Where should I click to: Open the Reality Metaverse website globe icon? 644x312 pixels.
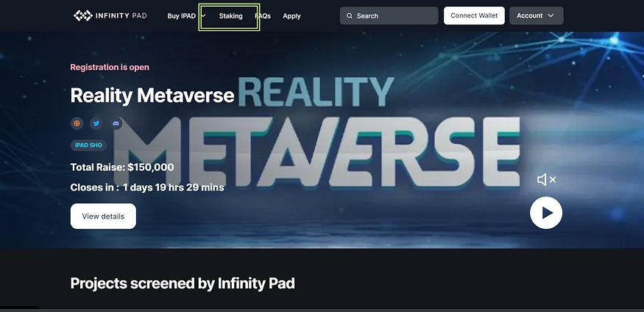[77, 124]
